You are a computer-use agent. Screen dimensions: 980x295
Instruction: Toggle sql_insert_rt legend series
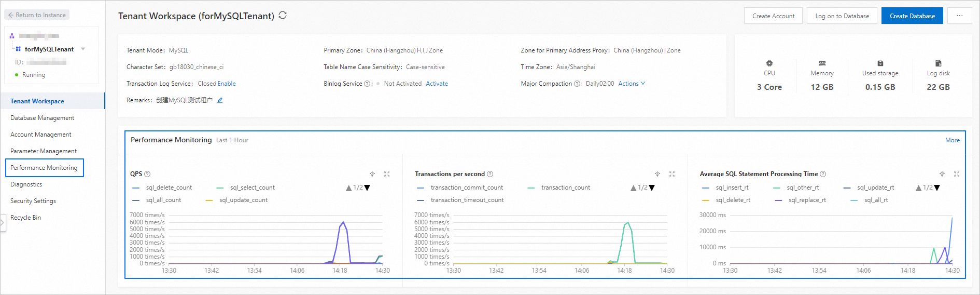point(725,187)
